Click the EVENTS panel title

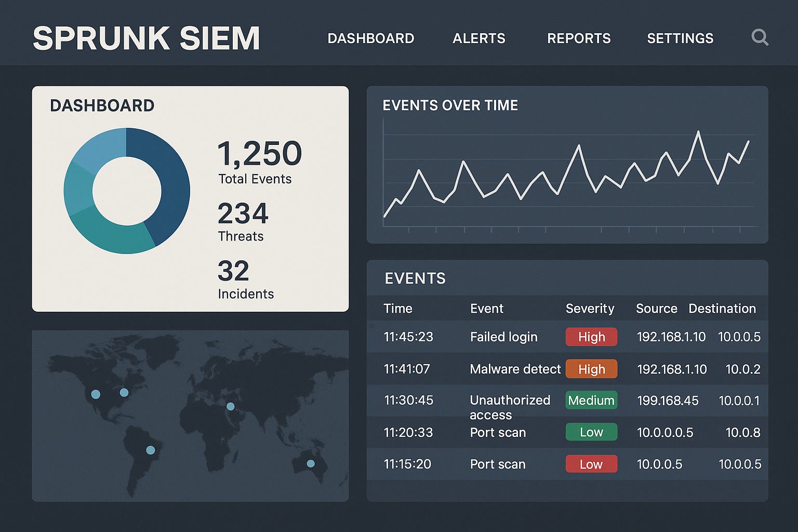tap(415, 278)
